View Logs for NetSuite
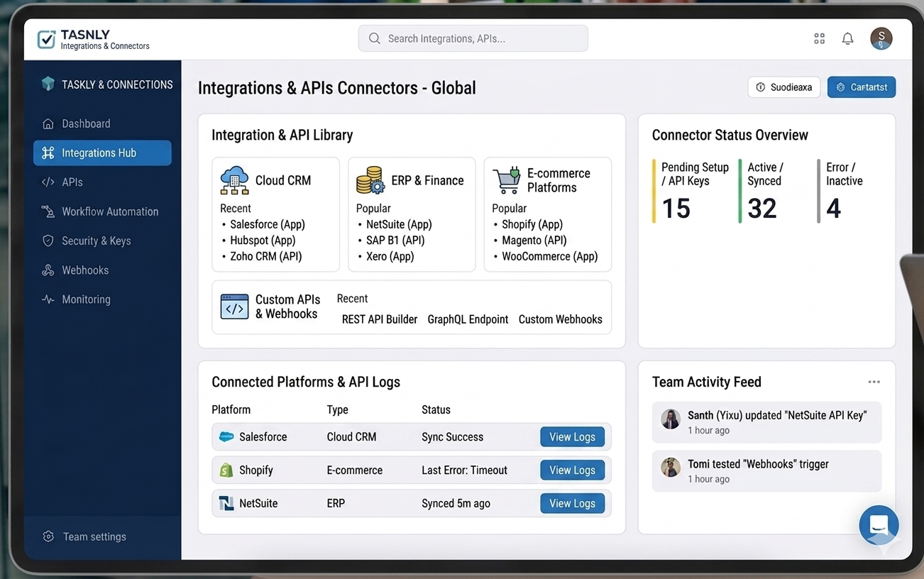 click(572, 503)
